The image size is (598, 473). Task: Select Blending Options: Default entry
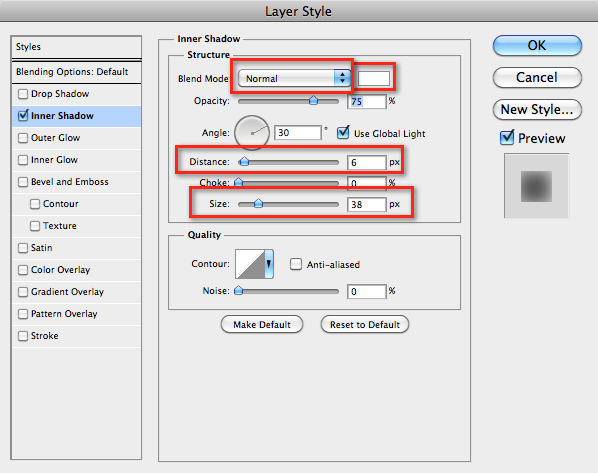click(x=77, y=72)
